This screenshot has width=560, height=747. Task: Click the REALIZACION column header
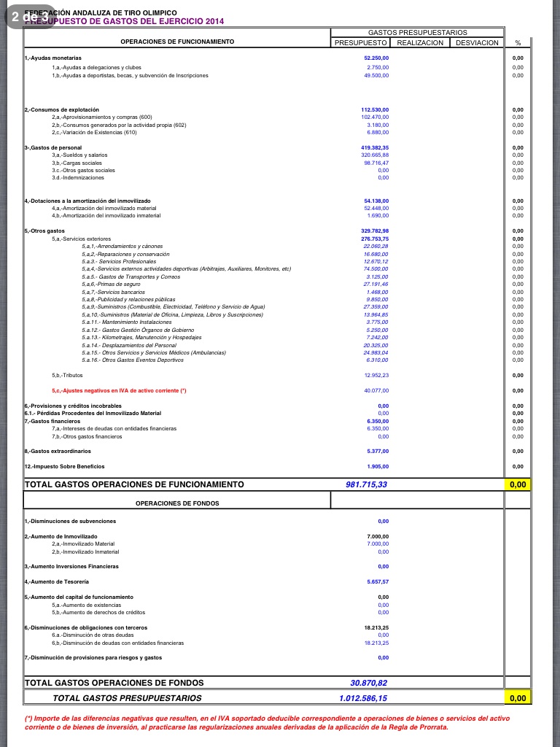(420, 42)
